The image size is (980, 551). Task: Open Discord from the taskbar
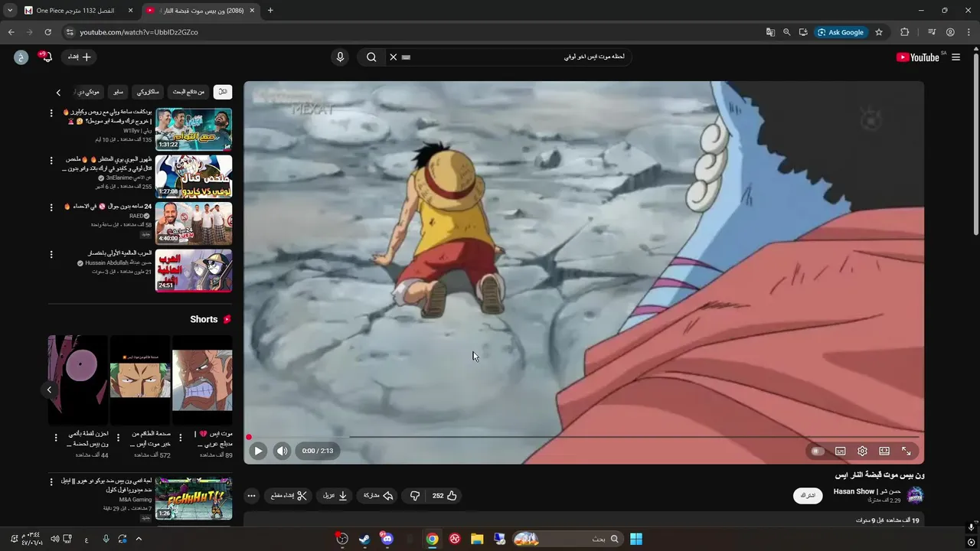387,539
